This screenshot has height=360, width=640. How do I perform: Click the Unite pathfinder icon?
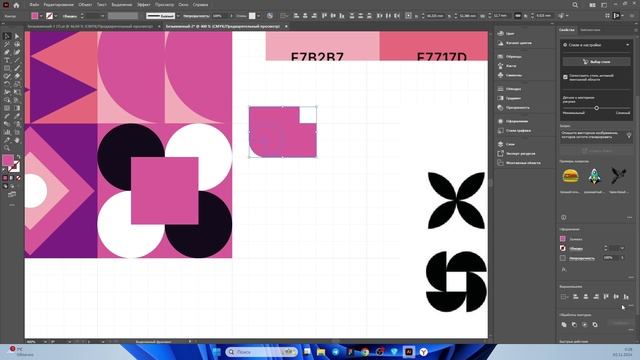click(x=564, y=324)
